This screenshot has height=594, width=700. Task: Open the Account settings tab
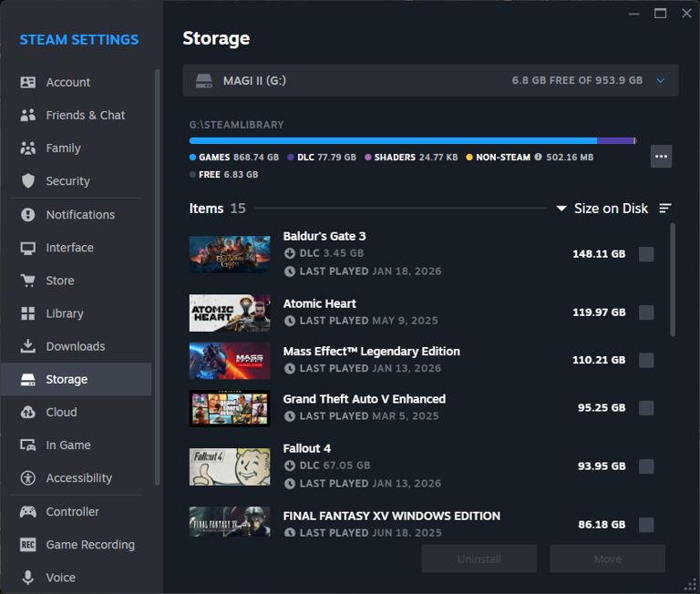76,82
